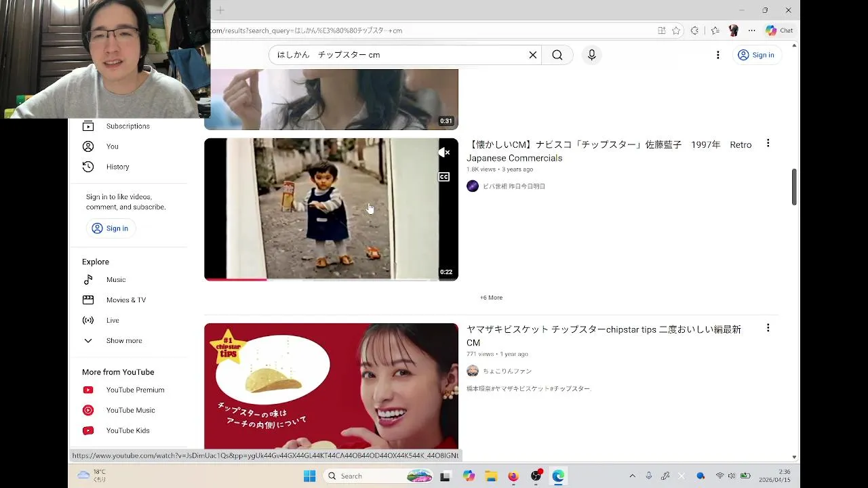Click the browser address bar URL
Image resolution: width=868 pixels, height=488 pixels.
(x=306, y=30)
